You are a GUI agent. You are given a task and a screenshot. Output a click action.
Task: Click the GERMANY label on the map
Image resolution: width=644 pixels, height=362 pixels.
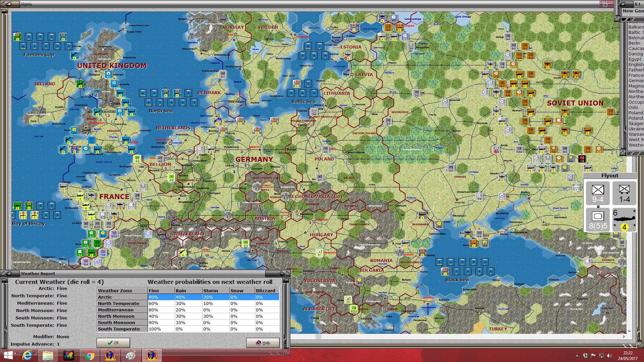click(x=254, y=159)
